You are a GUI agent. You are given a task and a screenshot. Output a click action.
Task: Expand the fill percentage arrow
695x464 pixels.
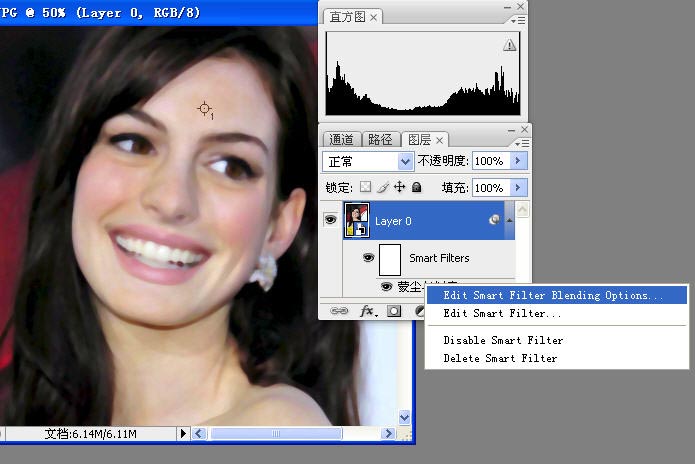(518, 187)
